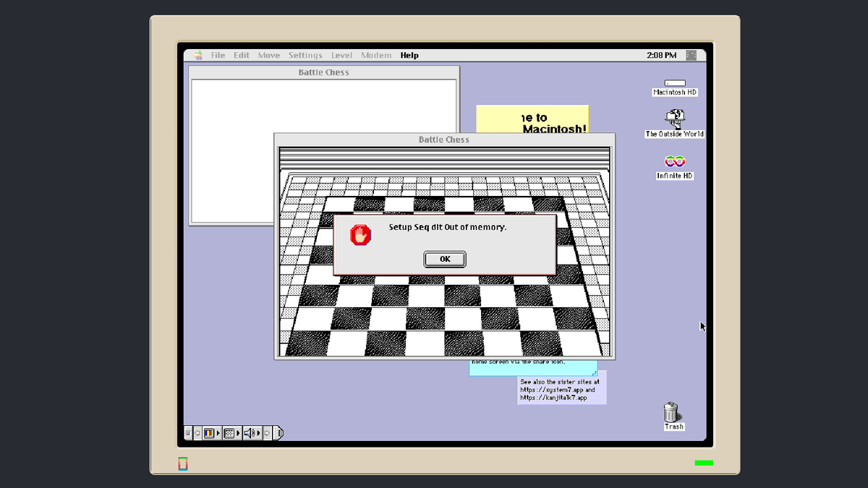
Task: Open the Infinite HD drive icon
Action: coord(674,161)
